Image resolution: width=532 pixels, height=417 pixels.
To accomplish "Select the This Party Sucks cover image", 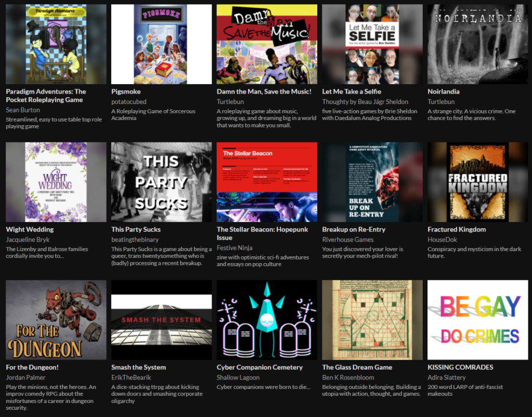I will click(161, 182).
